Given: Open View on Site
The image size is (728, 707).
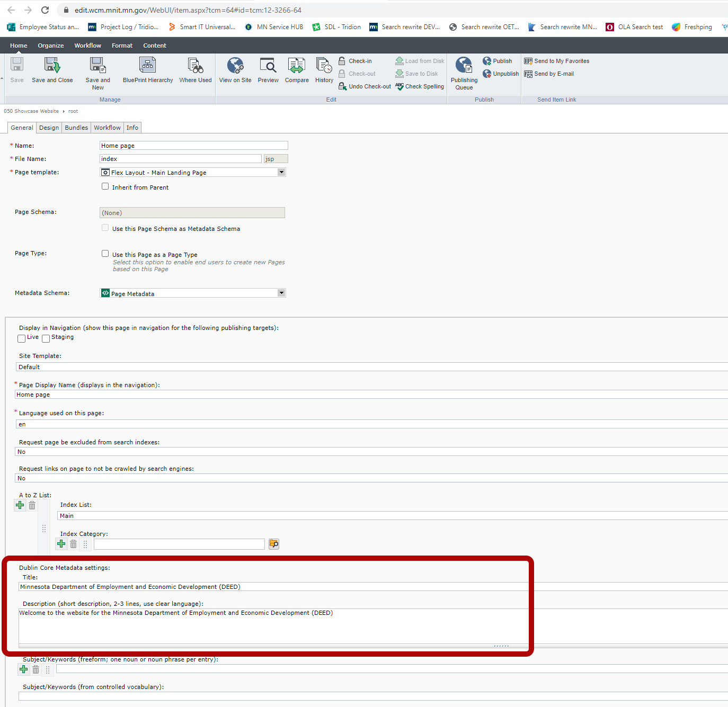Looking at the screenshot, I should (x=235, y=66).
